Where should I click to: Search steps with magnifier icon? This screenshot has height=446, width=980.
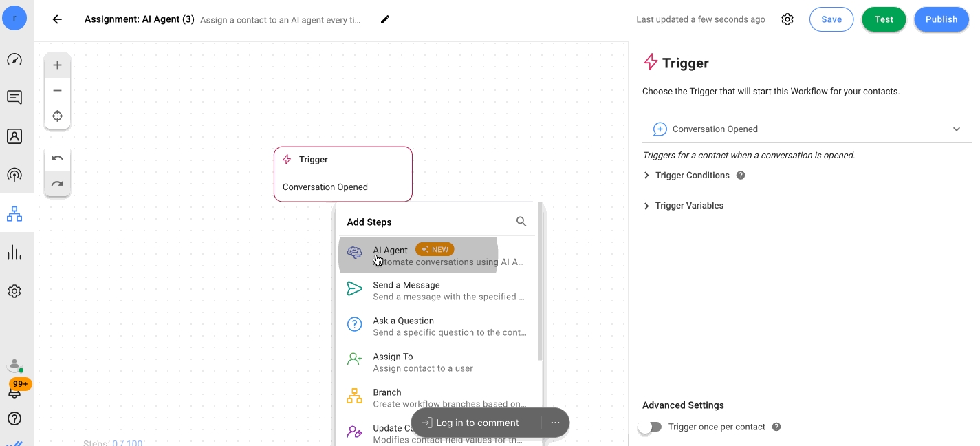point(521,222)
